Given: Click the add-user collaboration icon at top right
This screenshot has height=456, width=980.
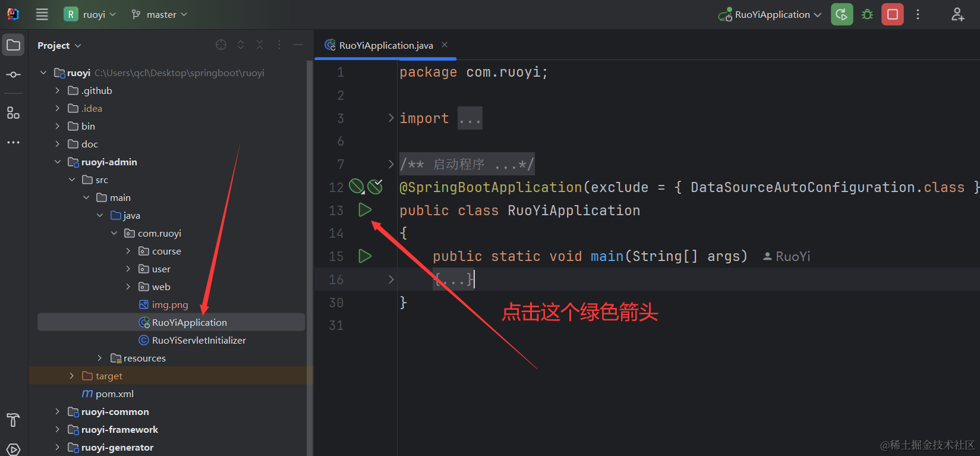Looking at the screenshot, I should (957, 15).
